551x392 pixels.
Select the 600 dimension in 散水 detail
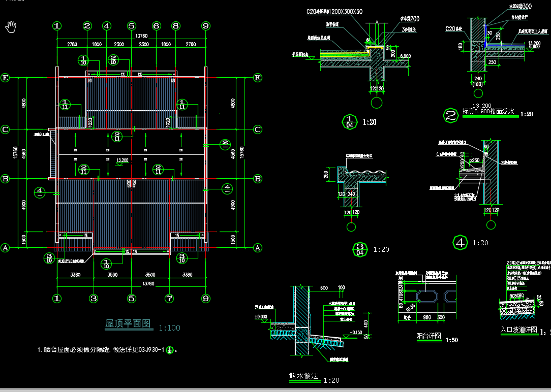coord(324,288)
